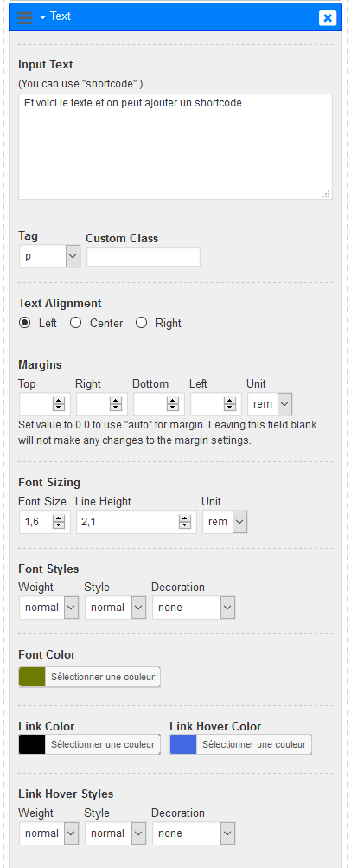Open the Link Hover Styles Weight dropdown
Viewport: 351px width, 868px height.
point(48,833)
